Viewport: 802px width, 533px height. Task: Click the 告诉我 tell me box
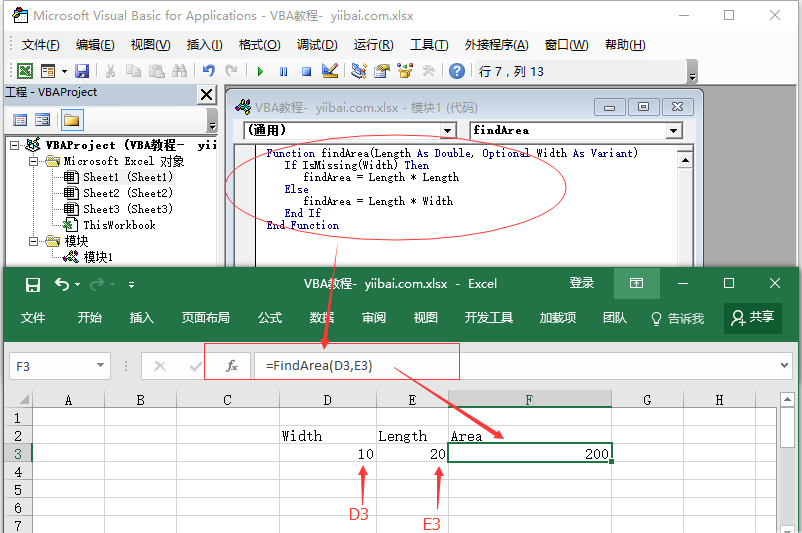tap(678, 319)
